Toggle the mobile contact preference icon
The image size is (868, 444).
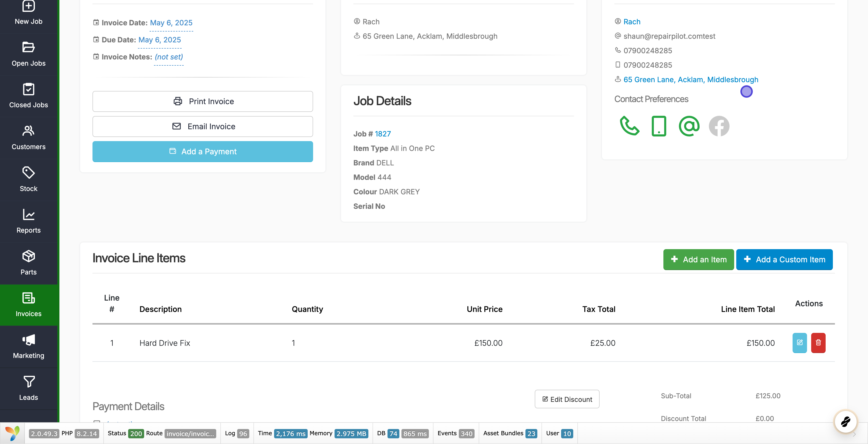tap(659, 126)
